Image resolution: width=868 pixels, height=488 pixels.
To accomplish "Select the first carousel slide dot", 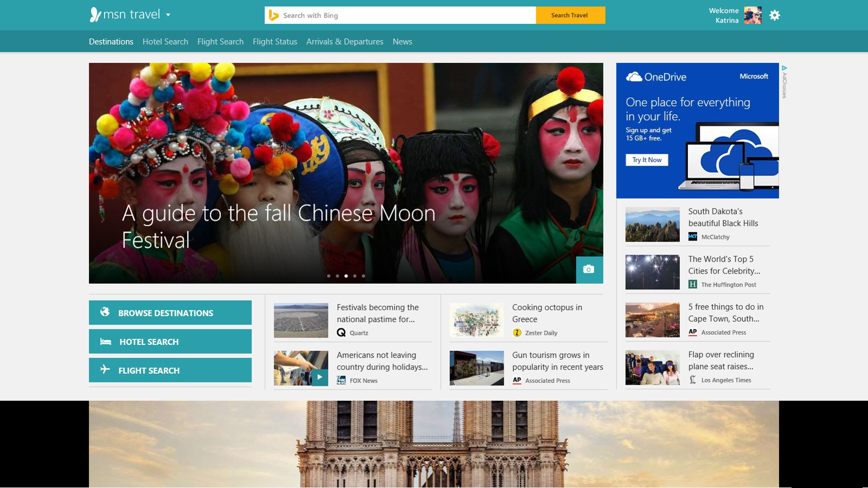I will 329,276.
